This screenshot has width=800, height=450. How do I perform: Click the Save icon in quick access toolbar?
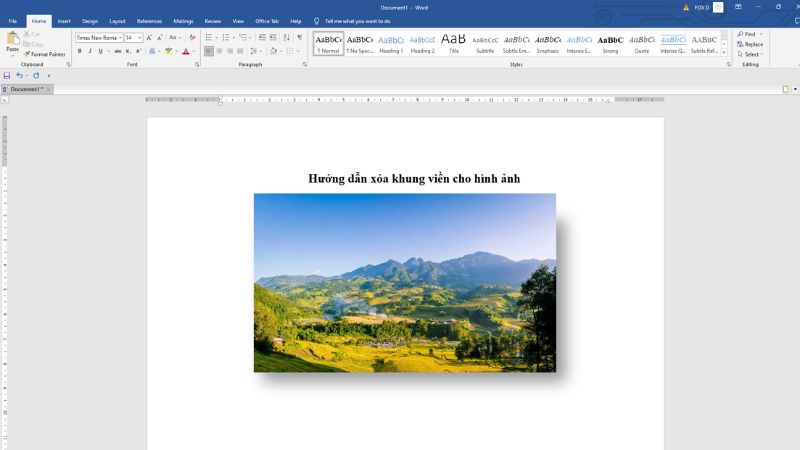pos(7,75)
